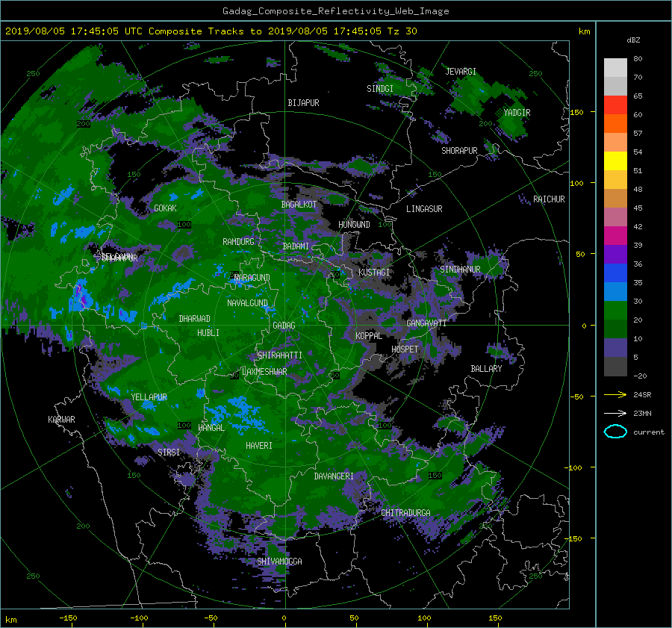The height and width of the screenshot is (628, 672).
Task: Click the DAVANGERI city label
Action: 334,476
